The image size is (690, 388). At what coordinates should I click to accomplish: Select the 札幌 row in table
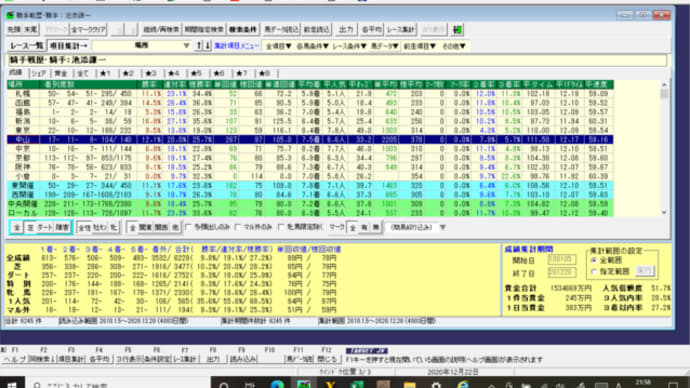(x=310, y=94)
